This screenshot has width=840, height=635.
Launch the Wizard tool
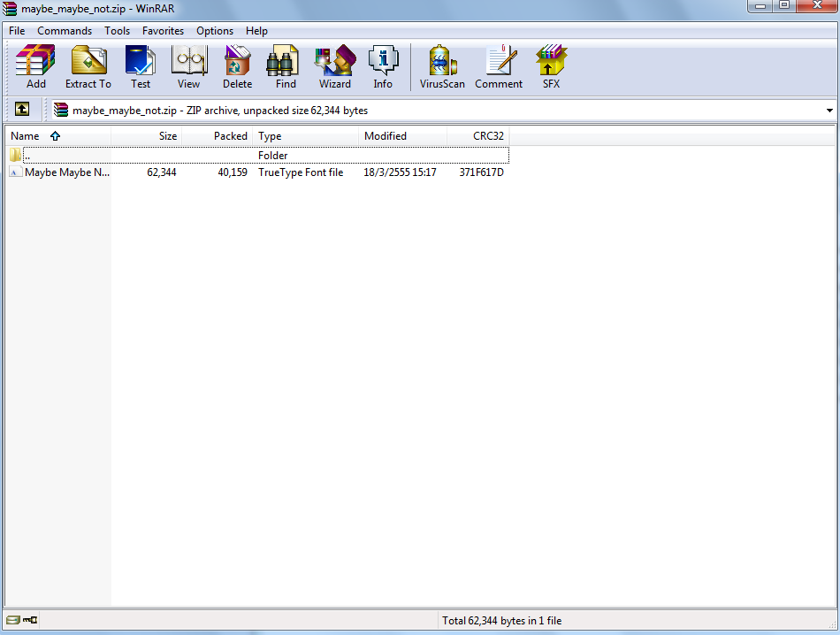tap(335, 67)
